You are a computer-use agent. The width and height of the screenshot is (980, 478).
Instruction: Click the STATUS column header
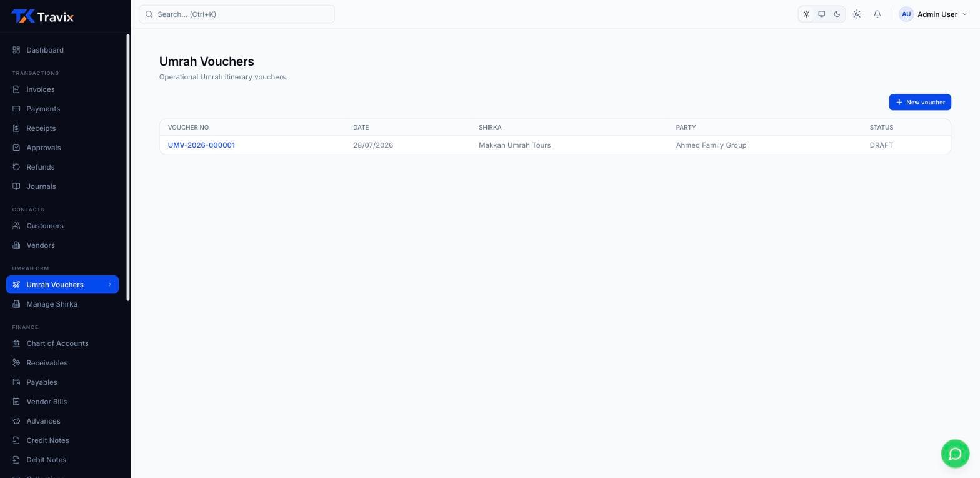(881, 128)
